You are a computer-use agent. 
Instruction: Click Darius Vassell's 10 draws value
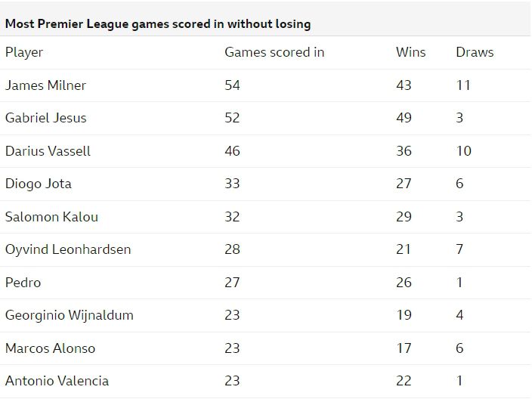(463, 151)
